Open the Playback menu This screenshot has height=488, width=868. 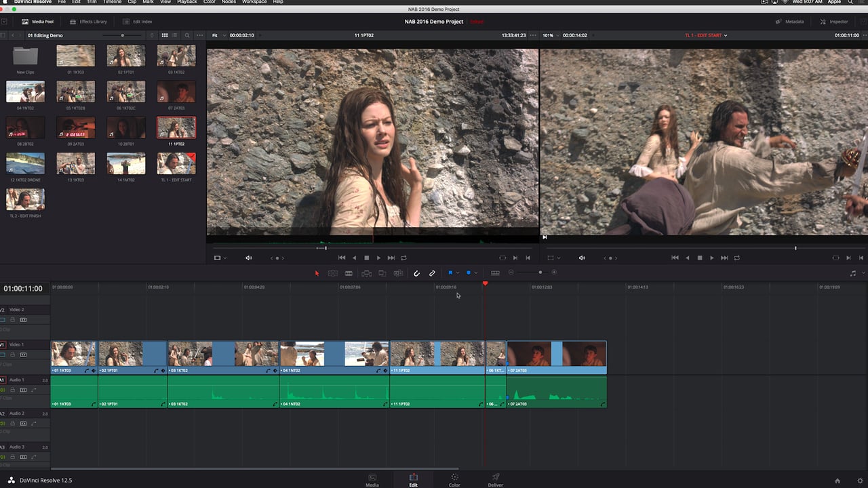(x=186, y=2)
